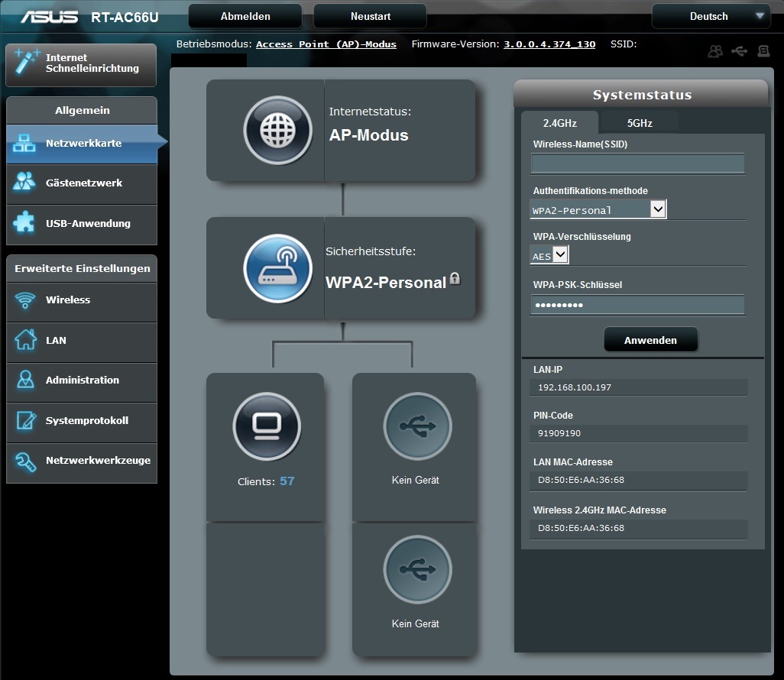Open the Netzwerkwerkzeuge page

pyautogui.click(x=82, y=462)
